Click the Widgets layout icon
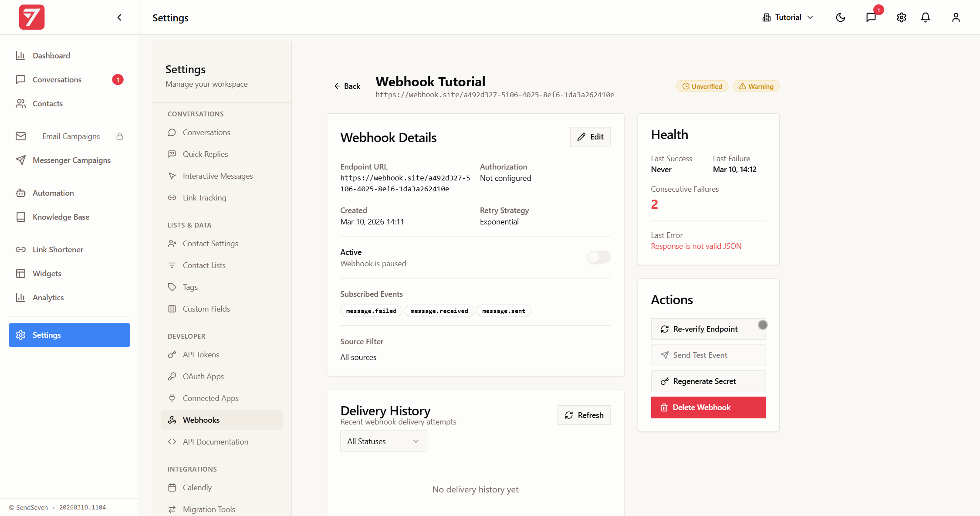 (x=20, y=274)
